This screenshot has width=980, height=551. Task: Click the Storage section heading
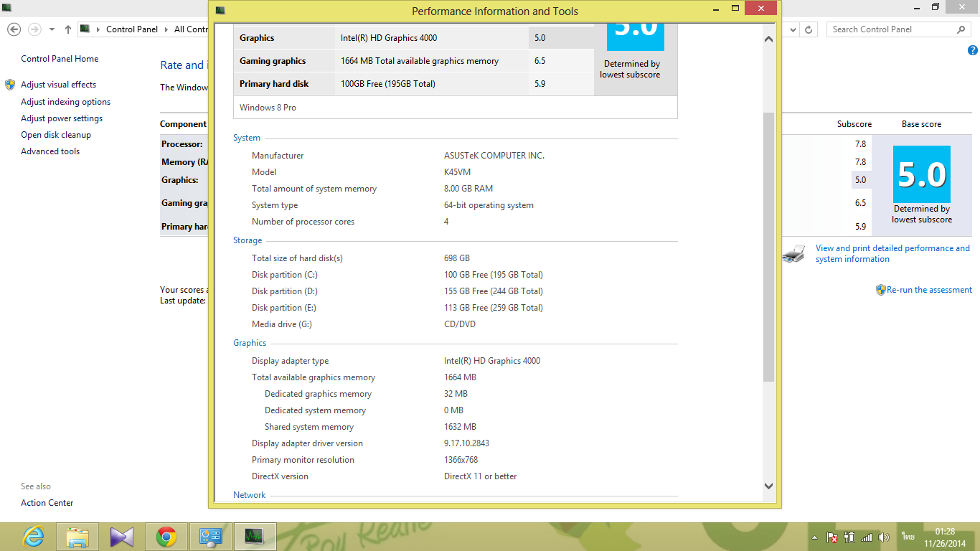click(x=248, y=240)
